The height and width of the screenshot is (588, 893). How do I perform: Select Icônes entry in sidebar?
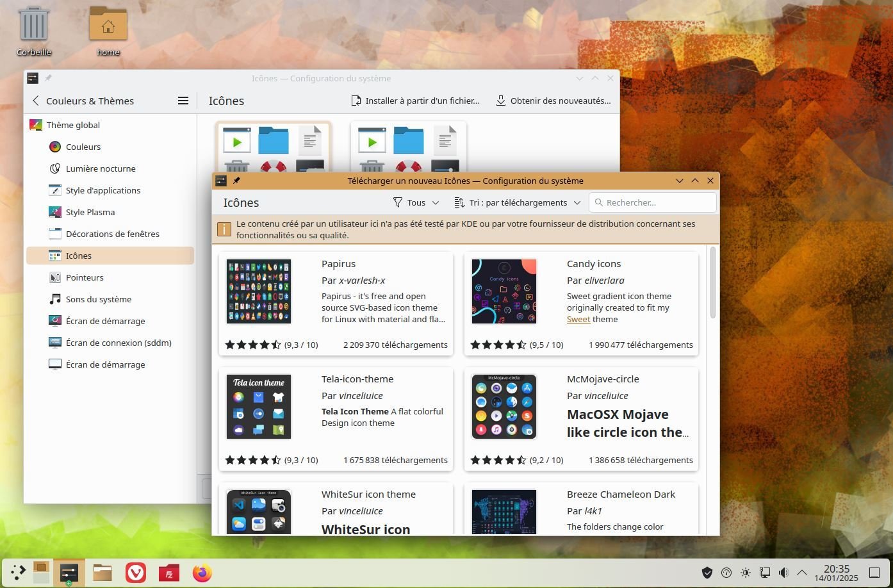point(110,256)
